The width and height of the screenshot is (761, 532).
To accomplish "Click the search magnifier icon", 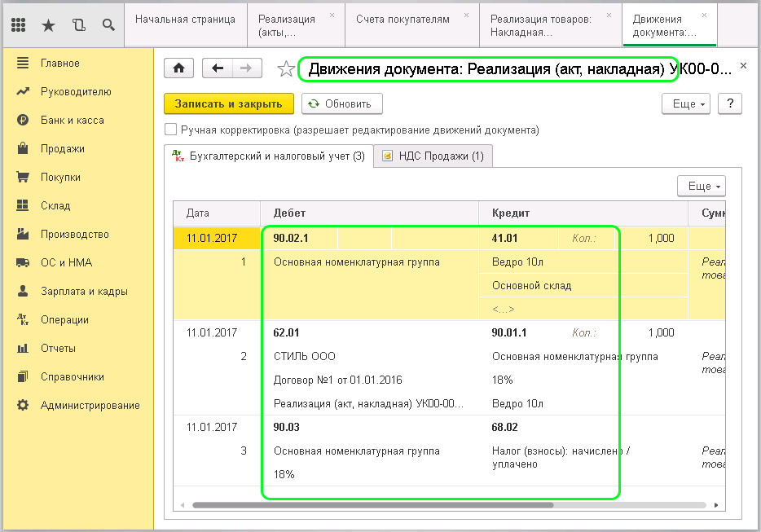I will tap(108, 25).
